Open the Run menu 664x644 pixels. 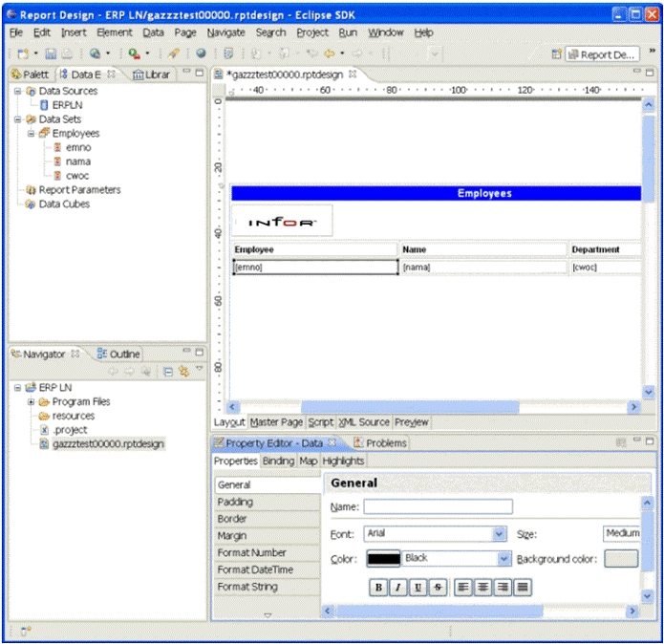pos(348,32)
